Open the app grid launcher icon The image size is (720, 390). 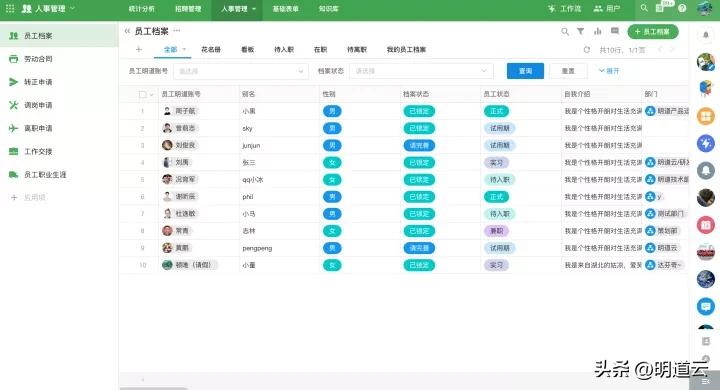pos(10,8)
